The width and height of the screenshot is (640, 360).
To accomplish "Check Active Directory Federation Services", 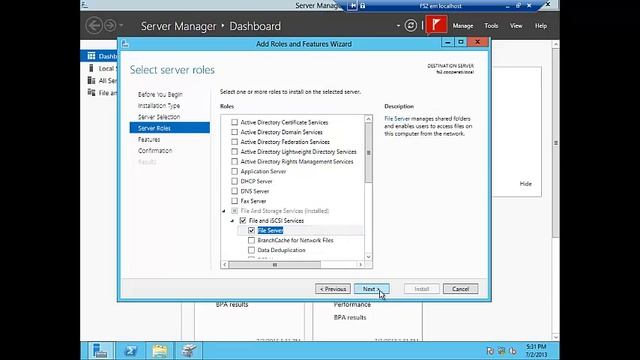I will pyautogui.click(x=234, y=142).
